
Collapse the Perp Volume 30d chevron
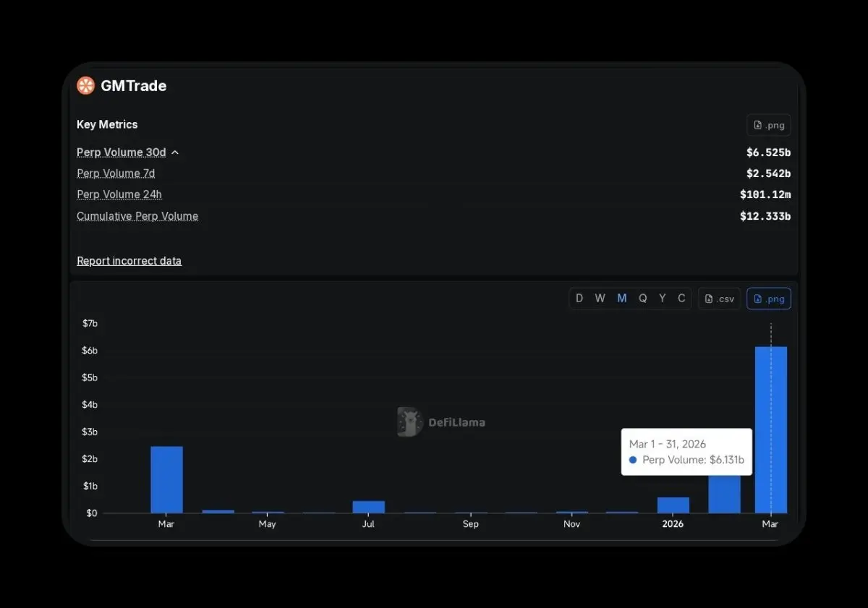click(175, 153)
